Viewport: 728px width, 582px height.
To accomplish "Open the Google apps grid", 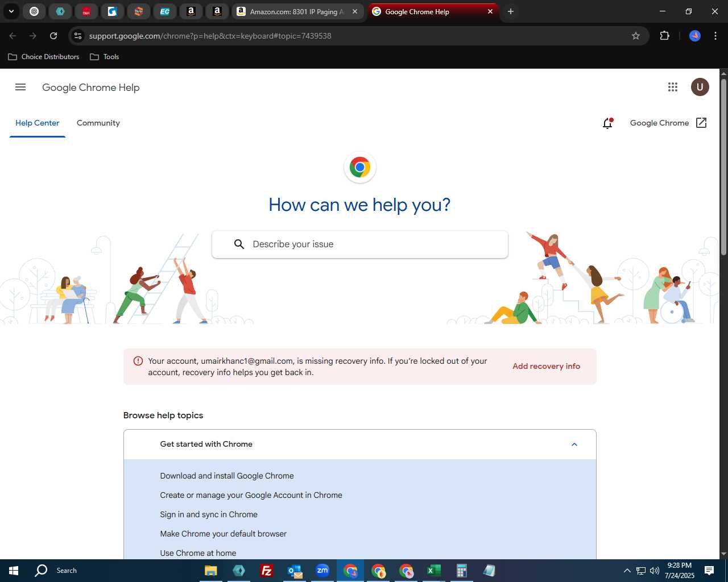I will click(x=673, y=87).
